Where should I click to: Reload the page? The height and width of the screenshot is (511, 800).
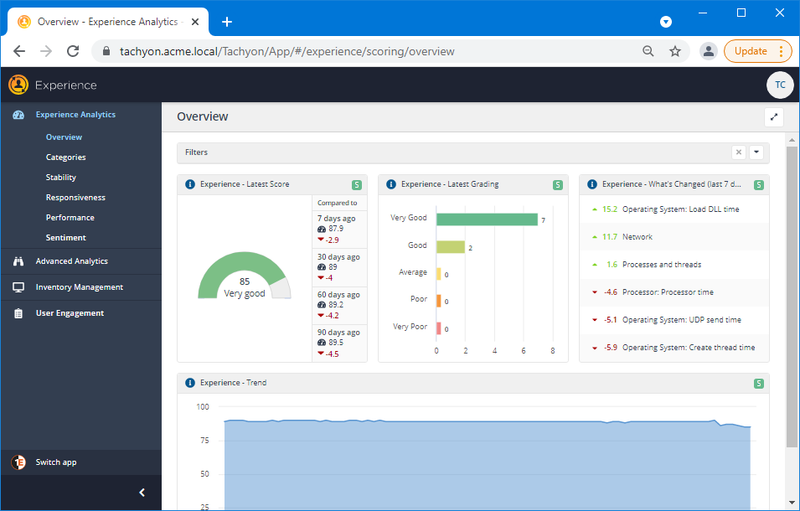73,51
